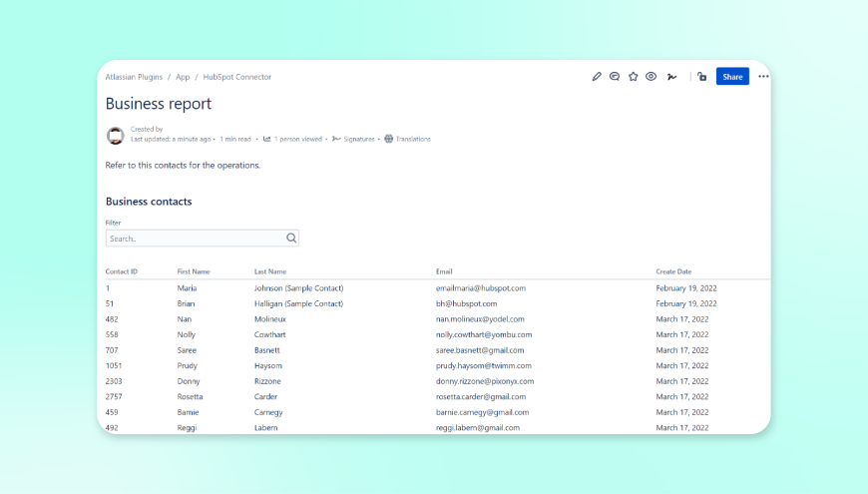Image resolution: width=868 pixels, height=494 pixels.
Task: Select email bh@hubspot.com
Action: [466, 303]
